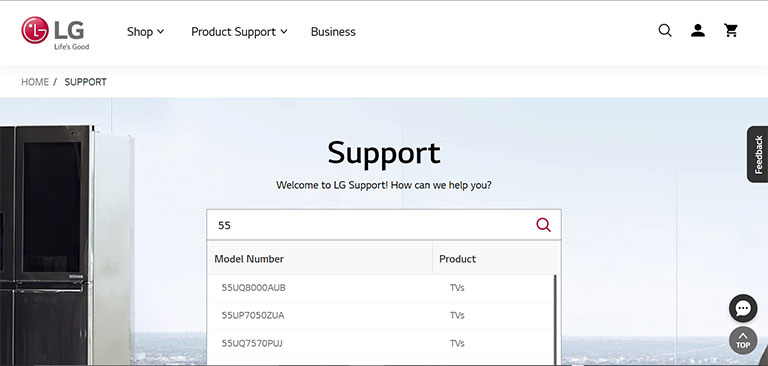Image resolution: width=768 pixels, height=366 pixels.
Task: Open the header search icon
Action: [665, 30]
